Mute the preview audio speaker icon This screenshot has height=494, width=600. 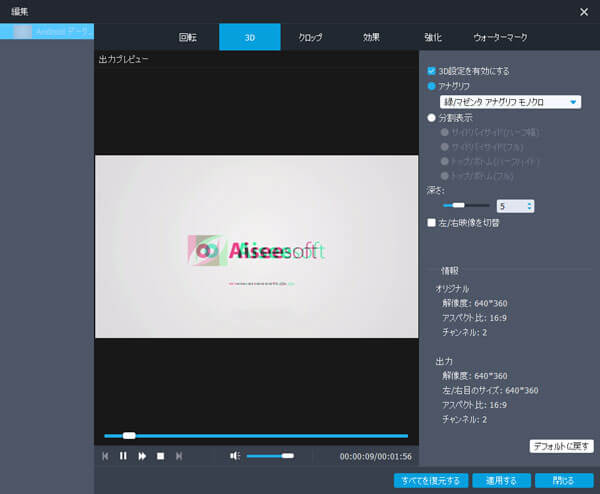[235, 456]
